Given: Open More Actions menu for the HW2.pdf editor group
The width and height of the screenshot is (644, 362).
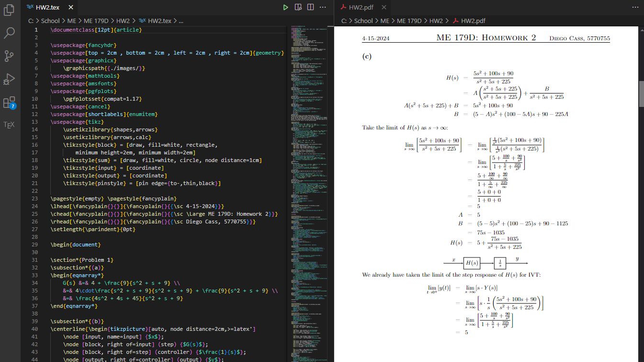Looking at the screenshot, I should 635,7.
